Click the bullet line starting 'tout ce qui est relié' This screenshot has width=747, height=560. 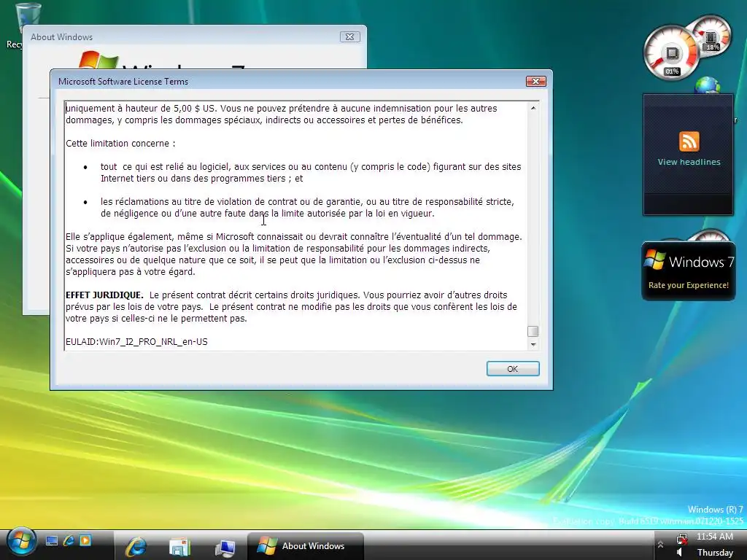[311, 167]
